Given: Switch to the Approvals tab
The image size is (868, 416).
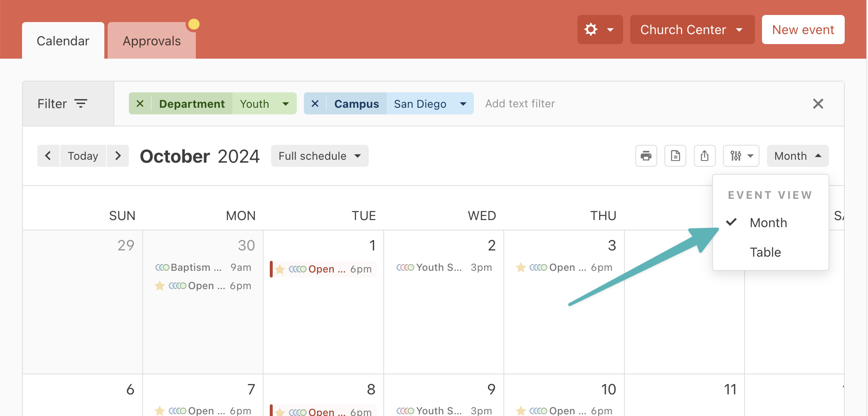Looking at the screenshot, I should (x=152, y=41).
